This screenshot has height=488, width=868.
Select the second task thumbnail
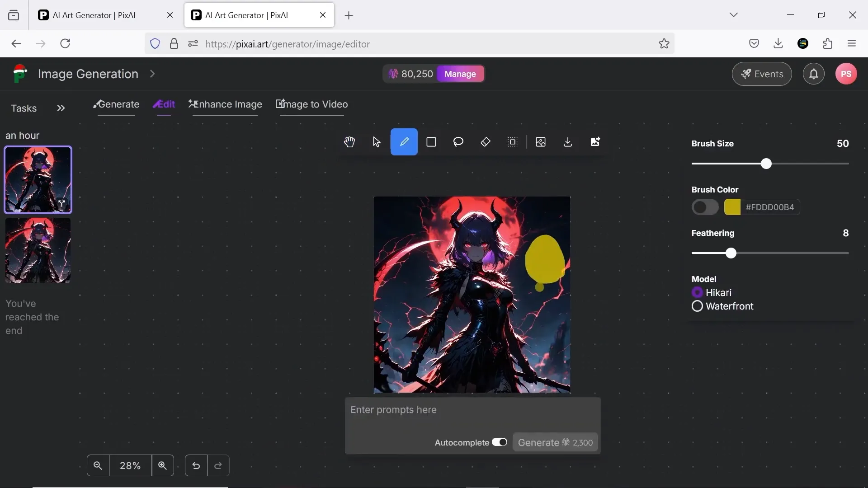(38, 250)
